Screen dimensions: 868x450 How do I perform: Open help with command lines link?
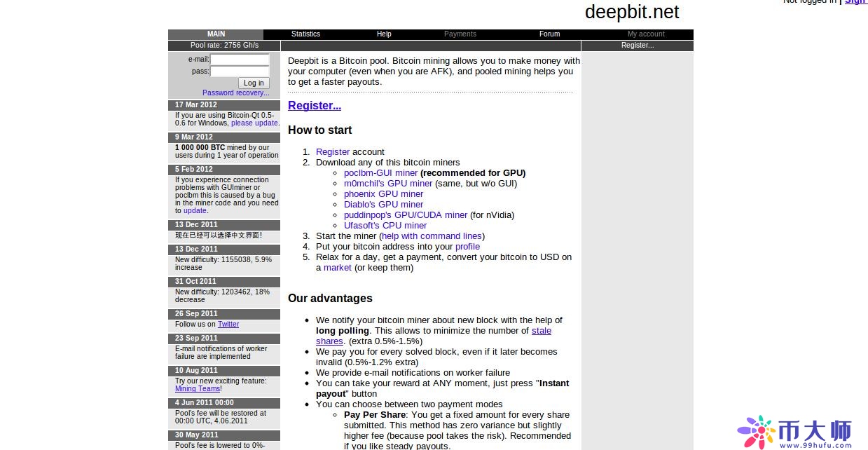coord(431,236)
